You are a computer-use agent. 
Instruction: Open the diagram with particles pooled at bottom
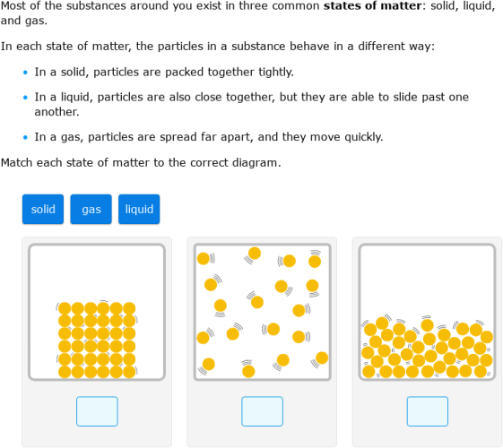pyautogui.click(x=428, y=312)
